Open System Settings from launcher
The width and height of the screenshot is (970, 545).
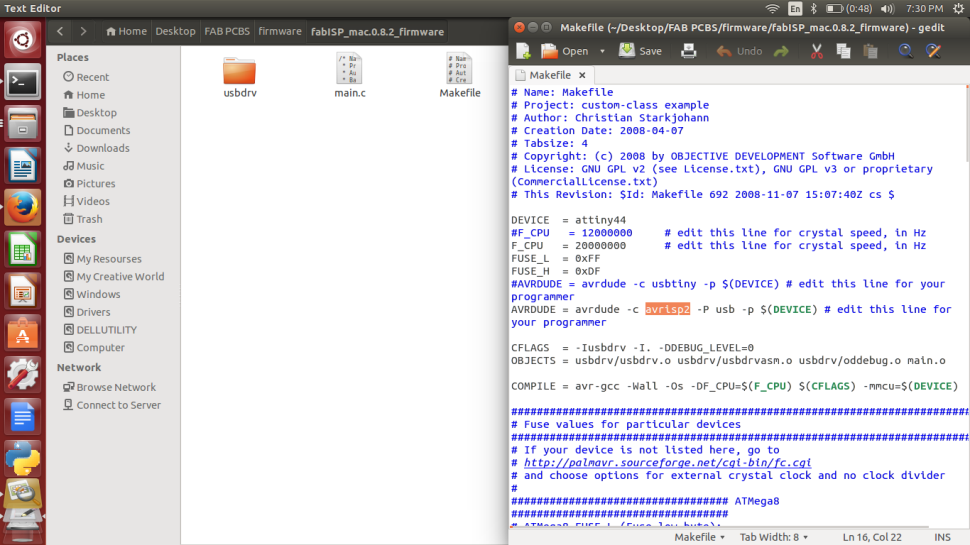(x=22, y=374)
